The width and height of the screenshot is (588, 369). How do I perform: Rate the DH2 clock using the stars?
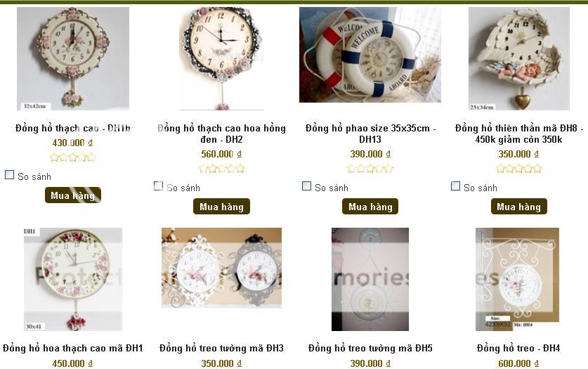click(221, 169)
